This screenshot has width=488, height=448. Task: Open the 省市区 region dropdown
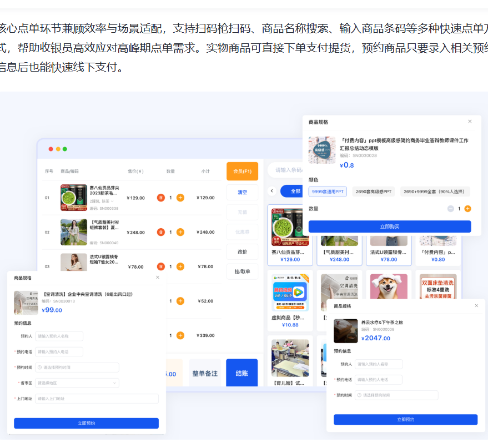[x=77, y=383]
